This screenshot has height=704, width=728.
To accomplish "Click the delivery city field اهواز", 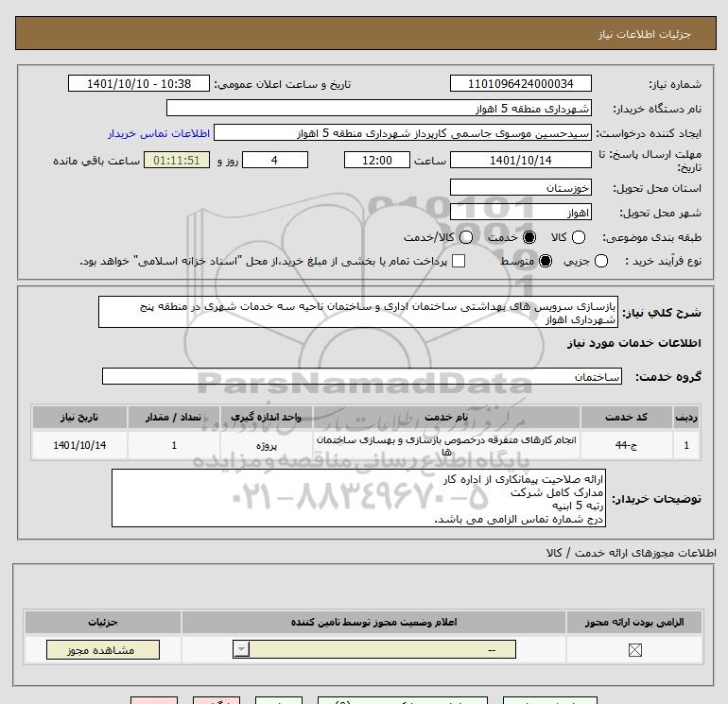I will [x=520, y=212].
